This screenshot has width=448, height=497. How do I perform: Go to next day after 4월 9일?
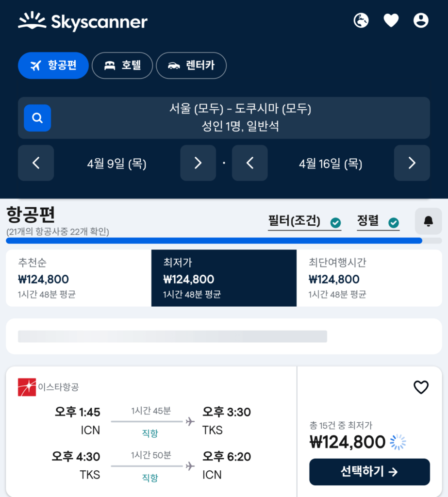coord(198,163)
